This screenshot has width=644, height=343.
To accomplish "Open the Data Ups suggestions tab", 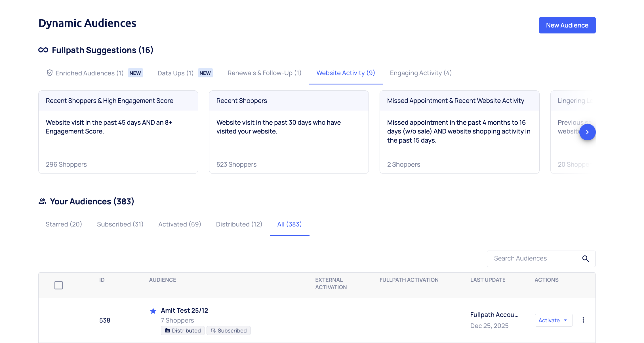I will tap(175, 73).
